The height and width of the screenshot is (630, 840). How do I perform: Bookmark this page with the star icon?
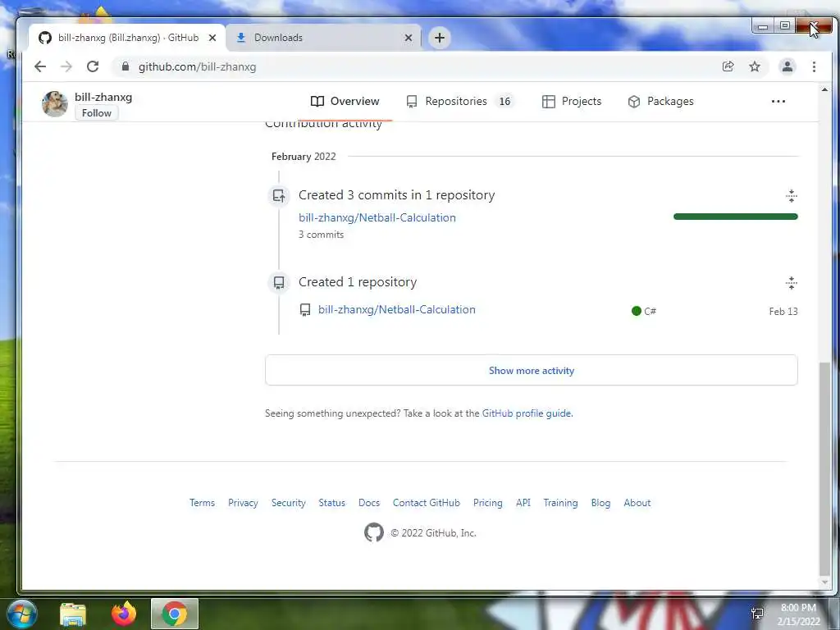[755, 66]
